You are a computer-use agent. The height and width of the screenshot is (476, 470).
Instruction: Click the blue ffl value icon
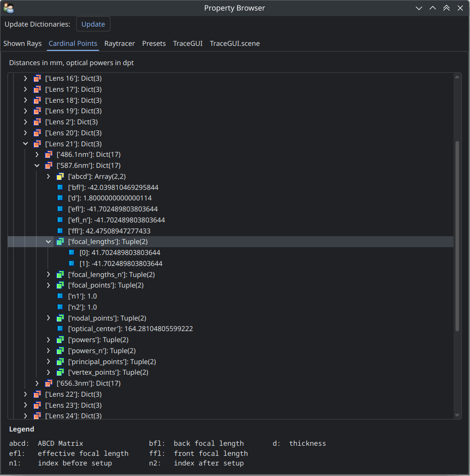click(x=60, y=231)
